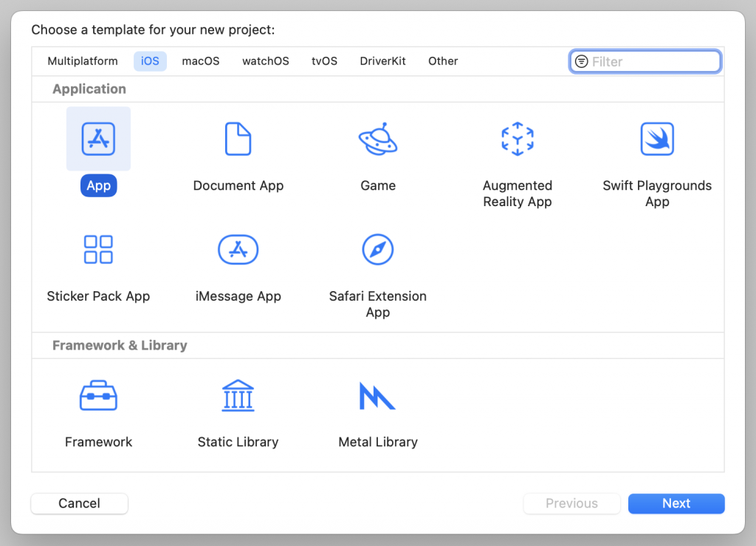Viewport: 756px width, 546px height.
Task: Choose the Sticker Pack App grid icon
Action: (x=98, y=250)
